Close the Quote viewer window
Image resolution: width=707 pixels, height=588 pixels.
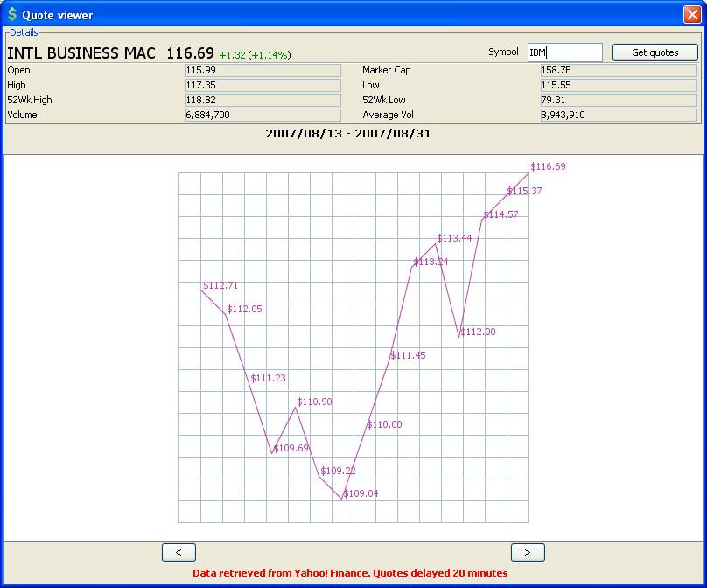(692, 14)
